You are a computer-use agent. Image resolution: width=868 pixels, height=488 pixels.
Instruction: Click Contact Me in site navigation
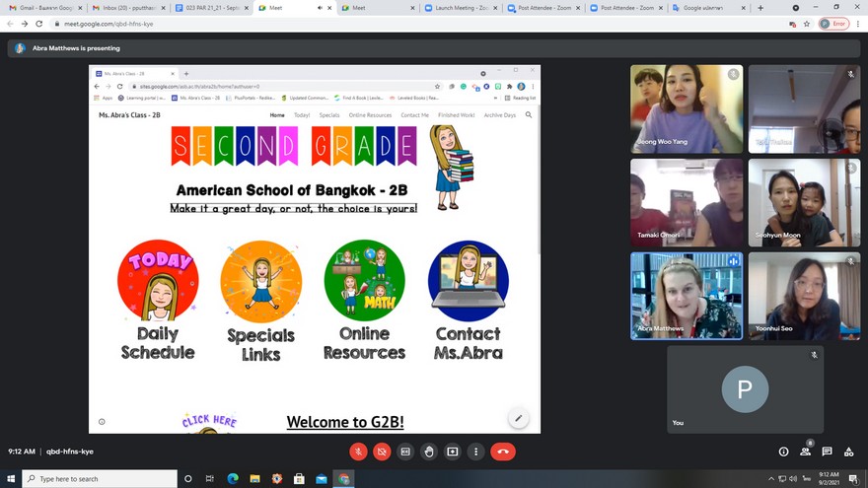414,115
